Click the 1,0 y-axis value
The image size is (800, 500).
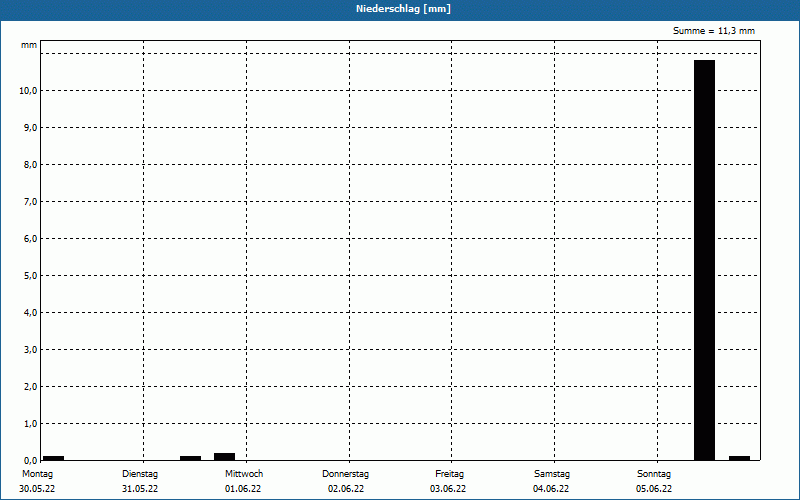point(30,423)
